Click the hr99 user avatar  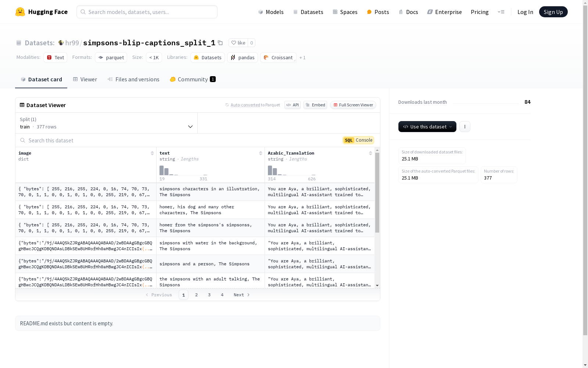pyautogui.click(x=61, y=43)
